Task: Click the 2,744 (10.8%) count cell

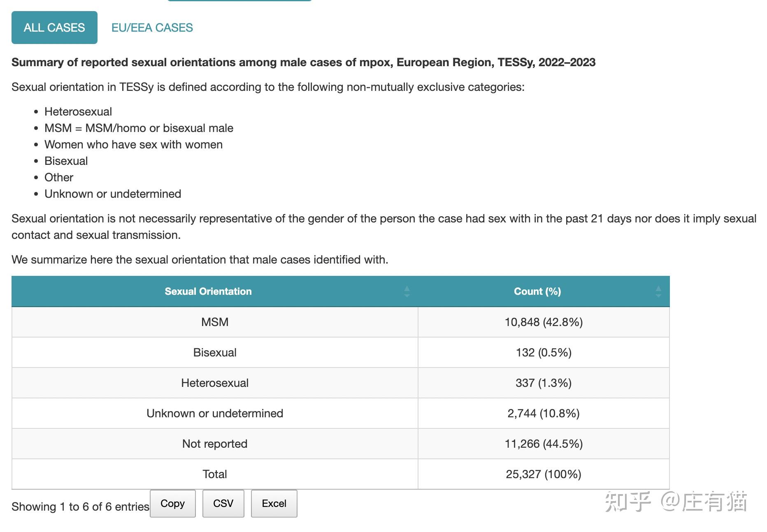Action: tap(544, 413)
